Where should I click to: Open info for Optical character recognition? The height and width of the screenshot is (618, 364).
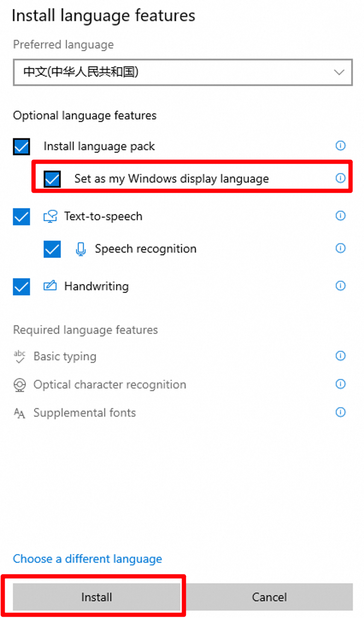[340, 384]
